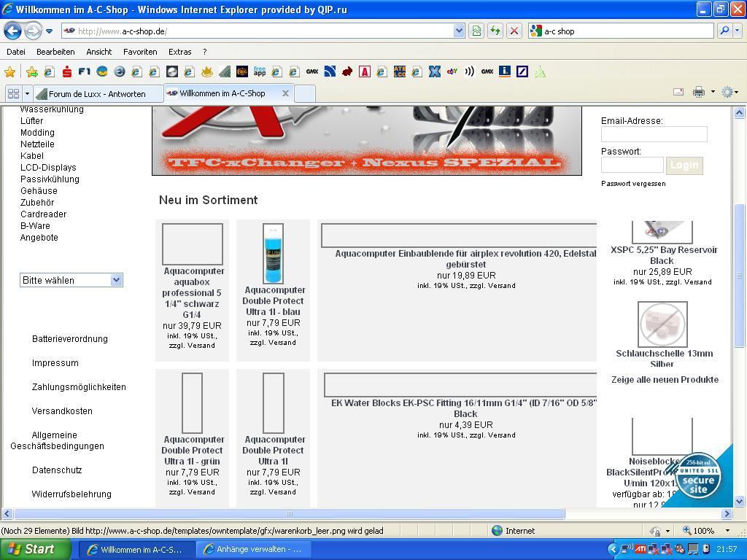Open the 'free app' bookmark icon
747x560 pixels.
(260, 72)
